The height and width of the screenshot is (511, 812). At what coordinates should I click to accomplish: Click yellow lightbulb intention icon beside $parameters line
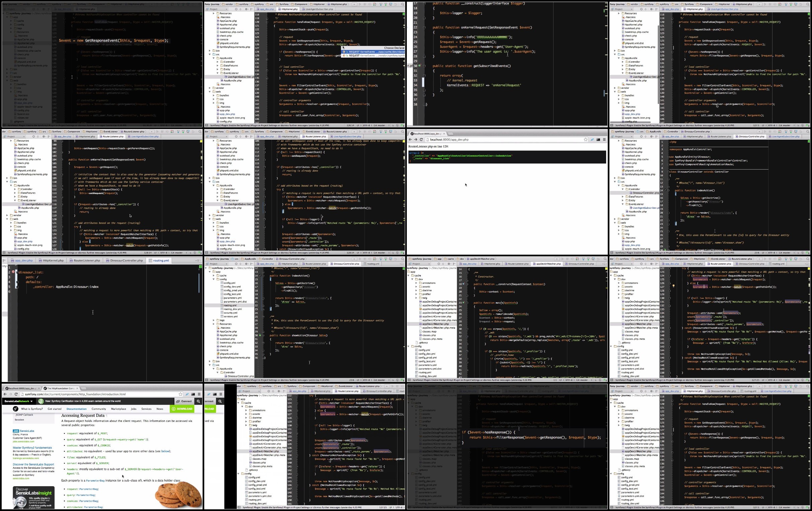pos(673,286)
